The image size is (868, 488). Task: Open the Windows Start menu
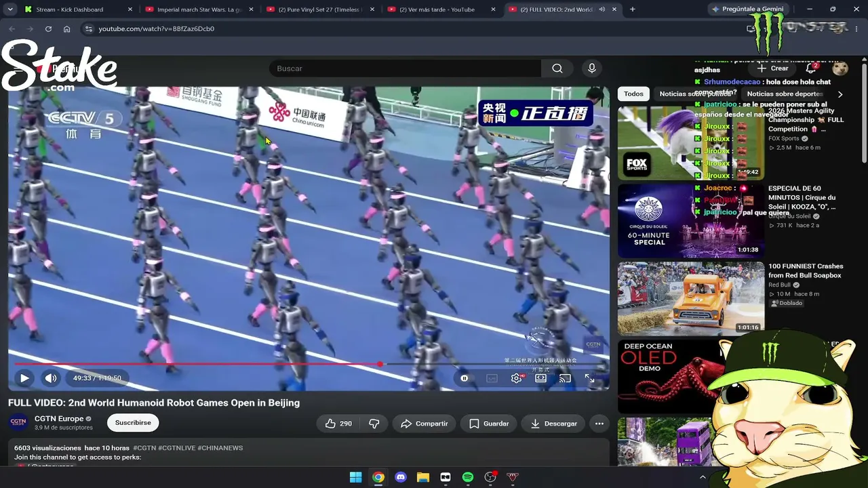[x=355, y=477]
